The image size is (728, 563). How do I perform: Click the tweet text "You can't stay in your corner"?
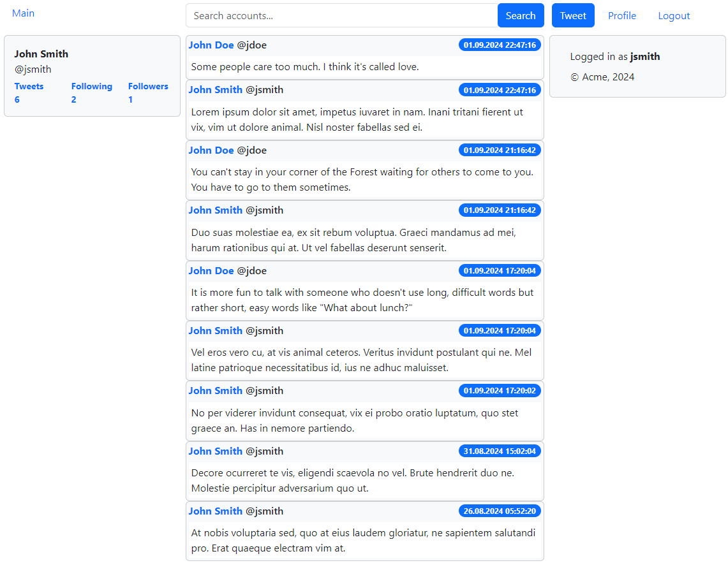[362, 180]
